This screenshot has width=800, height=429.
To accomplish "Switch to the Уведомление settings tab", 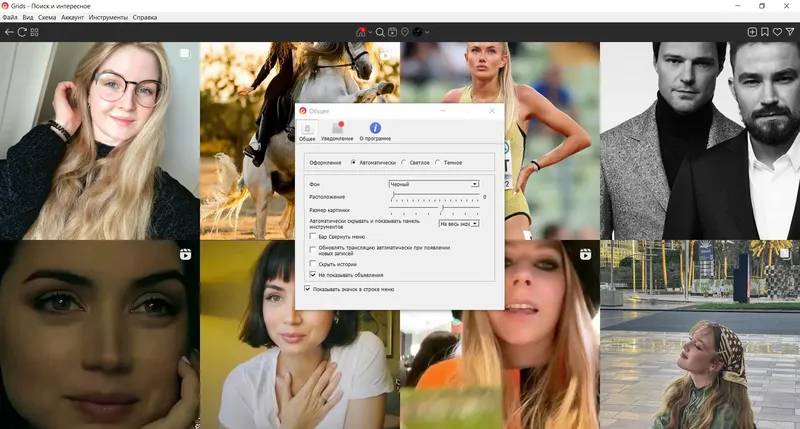I will (337, 131).
